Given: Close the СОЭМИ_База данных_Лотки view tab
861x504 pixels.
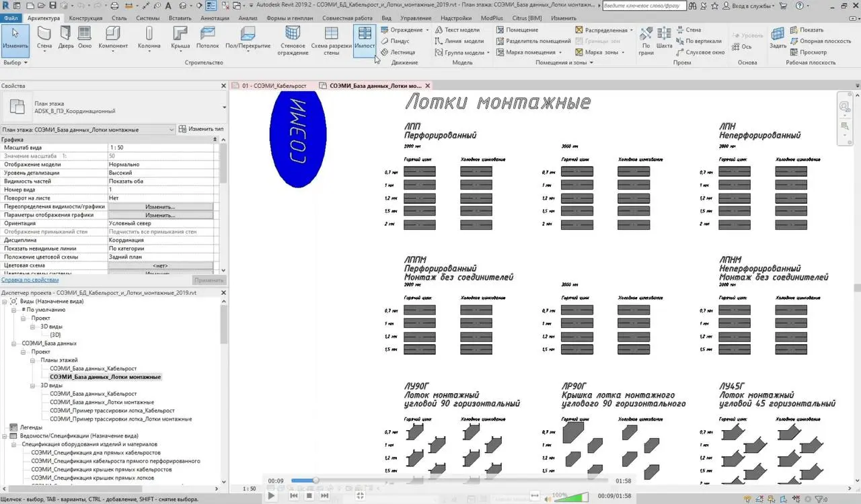Looking at the screenshot, I should click(428, 86).
